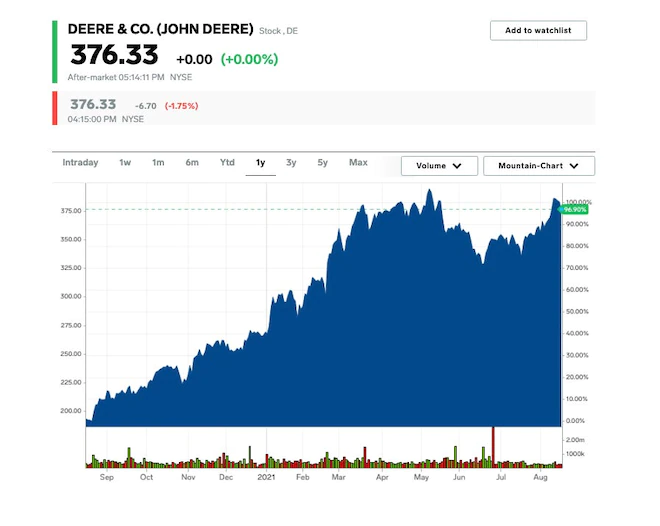The height and width of the screenshot is (526, 660).
Task: Open the Volume dropdown
Action: coord(439,166)
